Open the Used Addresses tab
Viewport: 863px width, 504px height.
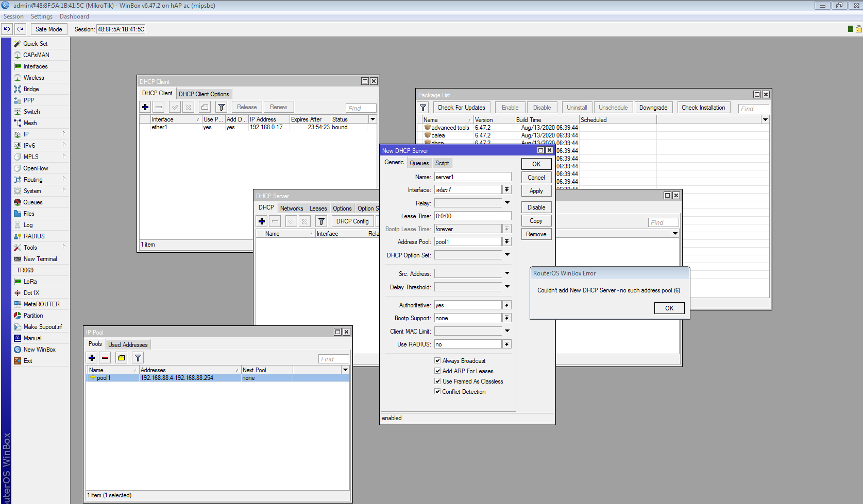[128, 345]
